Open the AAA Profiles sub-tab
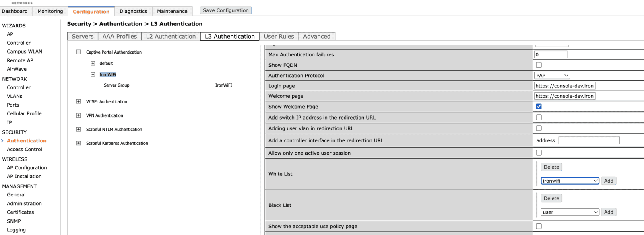644x235 pixels. coord(120,36)
